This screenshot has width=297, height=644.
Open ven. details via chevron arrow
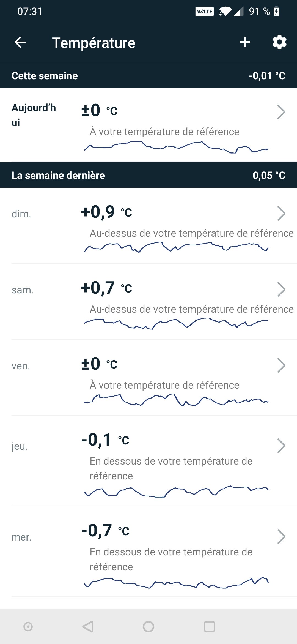coord(281,365)
